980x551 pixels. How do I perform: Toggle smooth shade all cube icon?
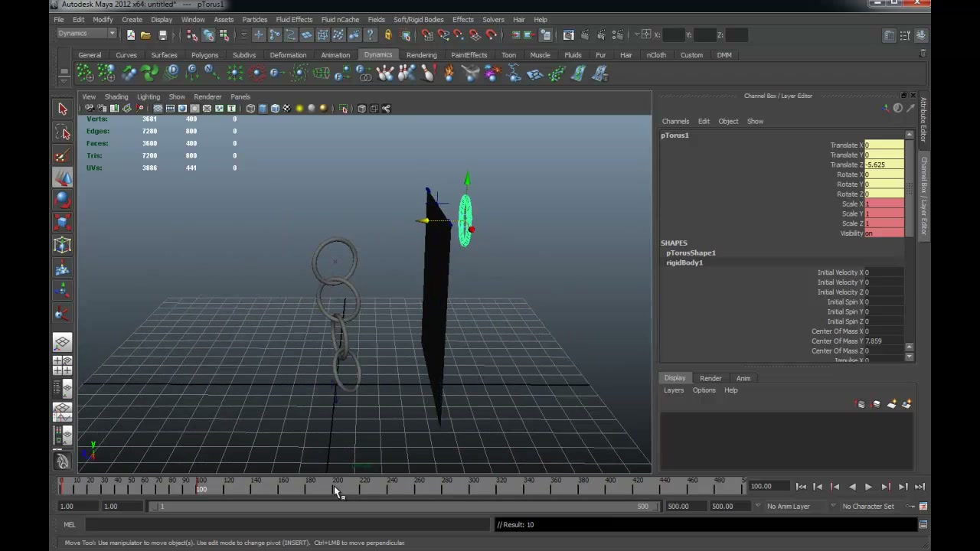[263, 109]
